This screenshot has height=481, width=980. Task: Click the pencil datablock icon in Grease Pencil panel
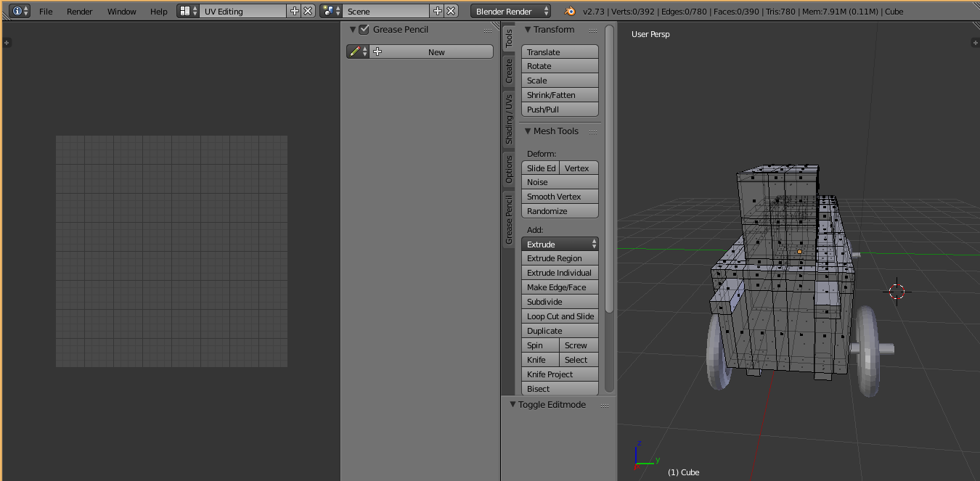[x=355, y=52]
